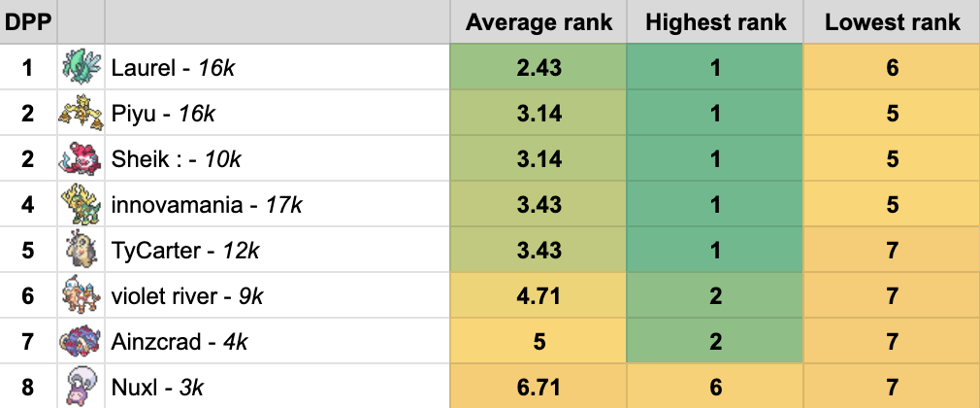Select the DPP header cell
Image resolution: width=980 pixels, height=408 pixels.
click(x=28, y=22)
